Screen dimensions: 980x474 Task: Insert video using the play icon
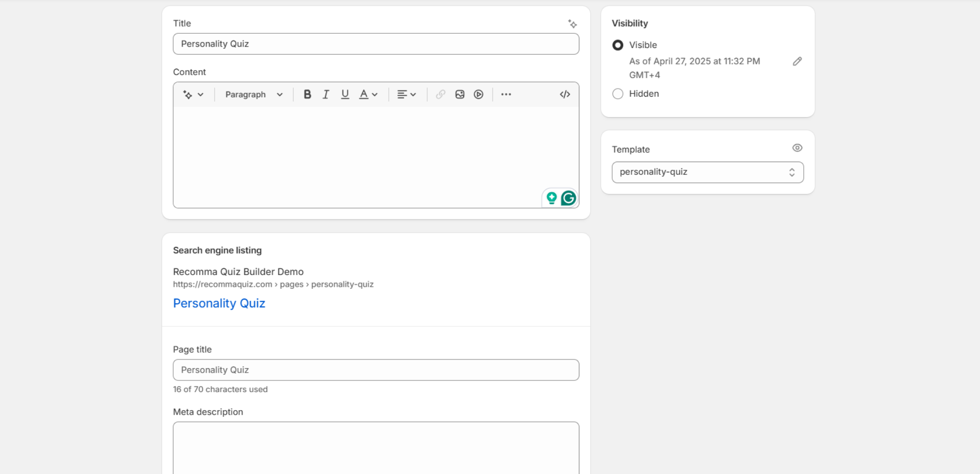(x=478, y=95)
